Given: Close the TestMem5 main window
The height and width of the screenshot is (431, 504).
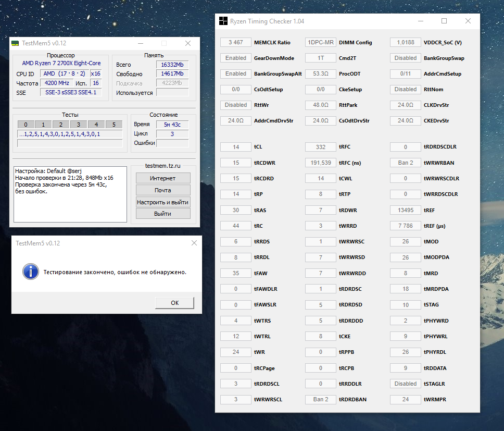Looking at the screenshot, I should [188, 43].
